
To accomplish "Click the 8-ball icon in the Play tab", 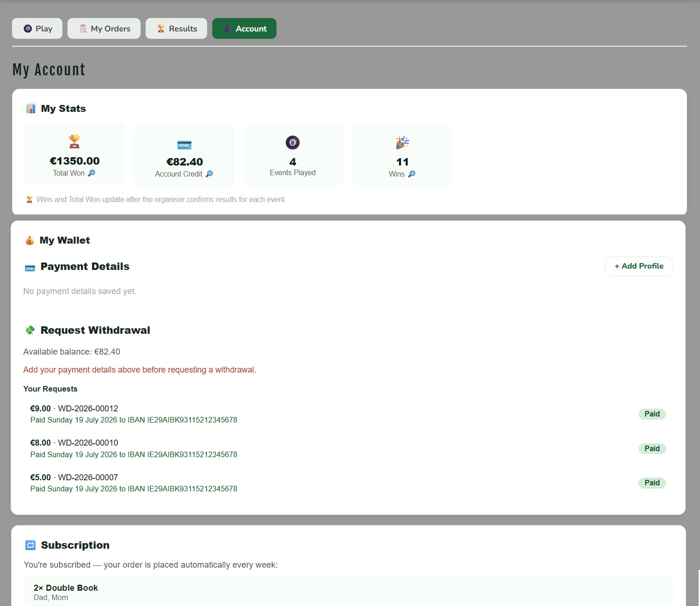I will coord(27,29).
